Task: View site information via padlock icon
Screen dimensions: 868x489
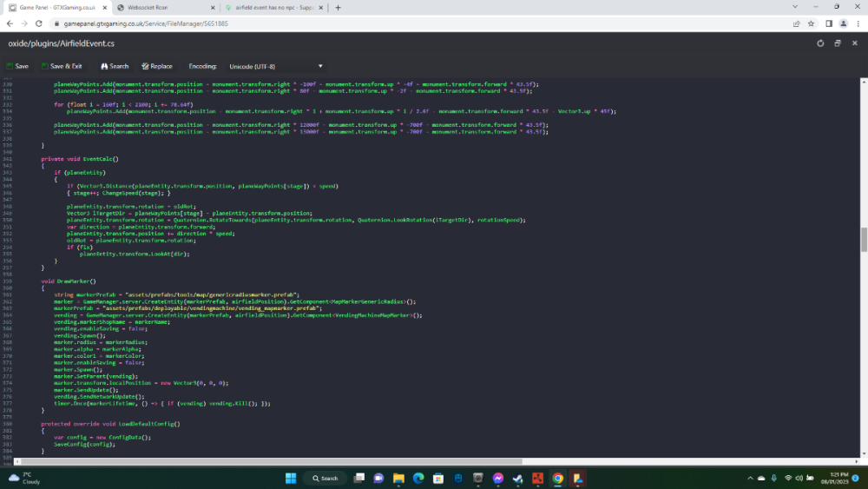Action: coord(56,23)
